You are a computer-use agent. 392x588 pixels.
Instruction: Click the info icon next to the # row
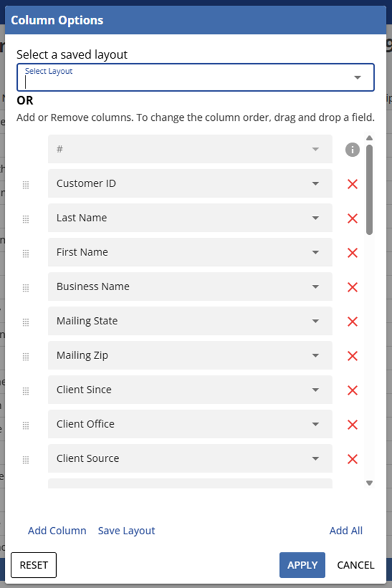point(352,149)
